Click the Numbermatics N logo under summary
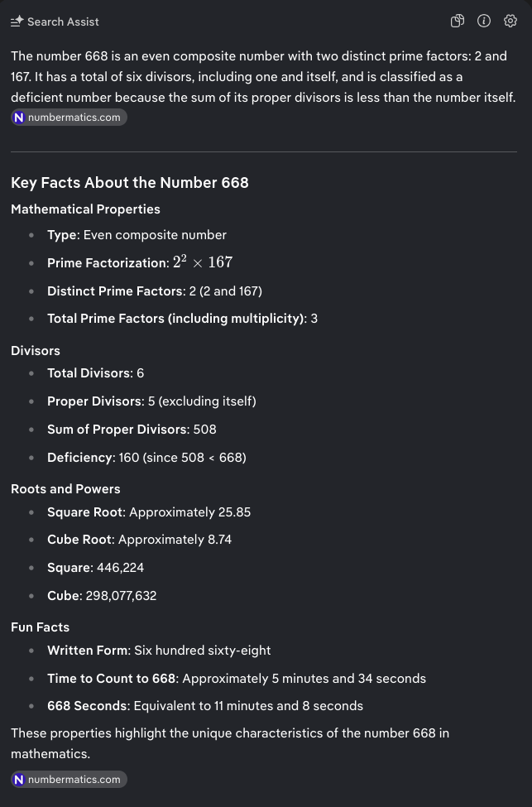This screenshot has width=532, height=807. (19, 118)
